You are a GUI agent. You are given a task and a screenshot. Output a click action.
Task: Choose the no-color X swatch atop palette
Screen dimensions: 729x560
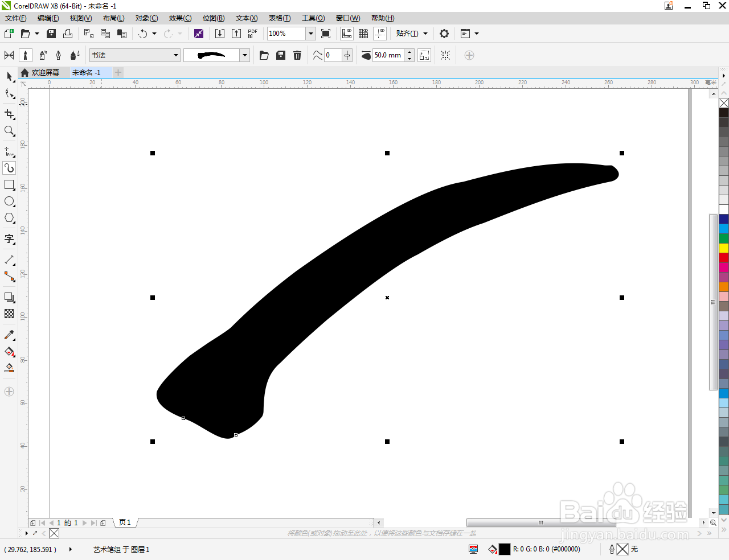pyautogui.click(x=724, y=103)
